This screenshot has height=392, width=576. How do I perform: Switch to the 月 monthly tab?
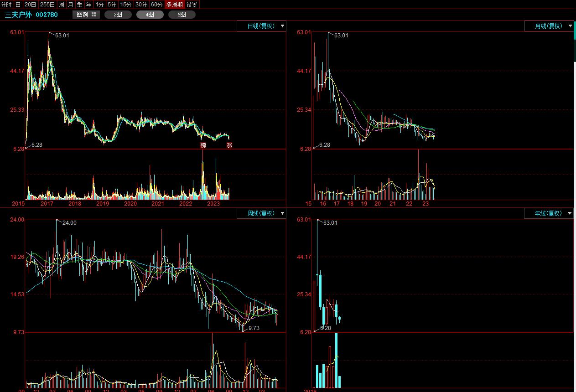click(x=70, y=5)
